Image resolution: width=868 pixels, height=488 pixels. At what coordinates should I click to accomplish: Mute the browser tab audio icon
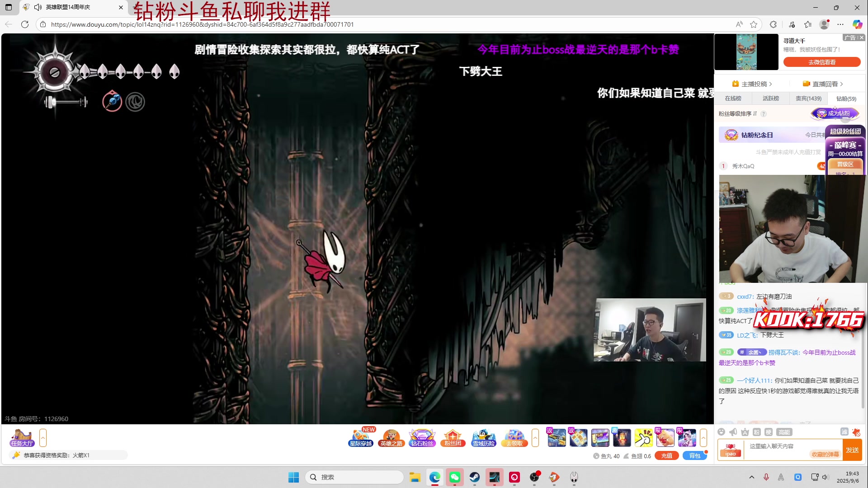point(38,7)
